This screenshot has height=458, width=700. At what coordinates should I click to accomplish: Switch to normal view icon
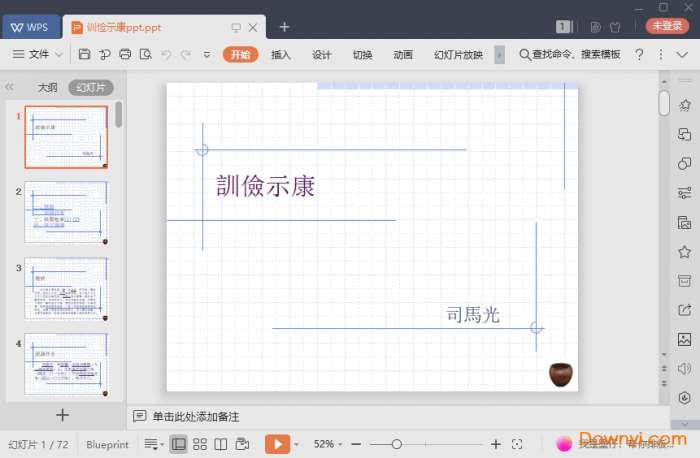click(x=179, y=444)
